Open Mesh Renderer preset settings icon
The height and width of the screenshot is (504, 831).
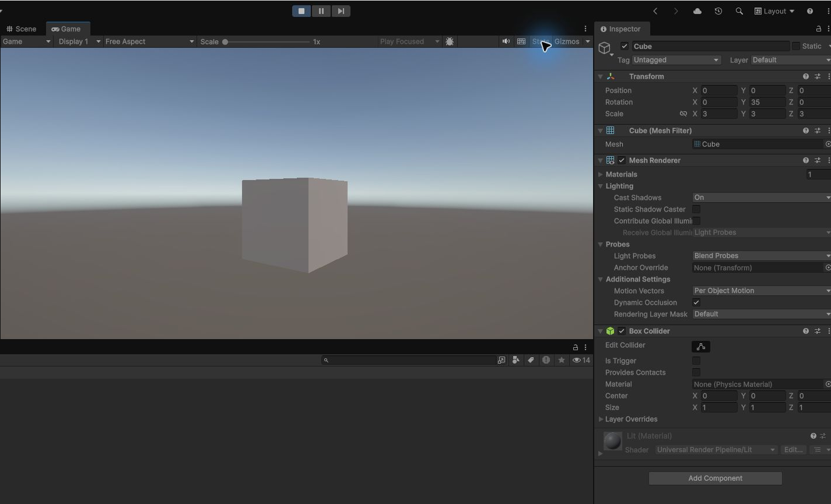pyautogui.click(x=818, y=160)
